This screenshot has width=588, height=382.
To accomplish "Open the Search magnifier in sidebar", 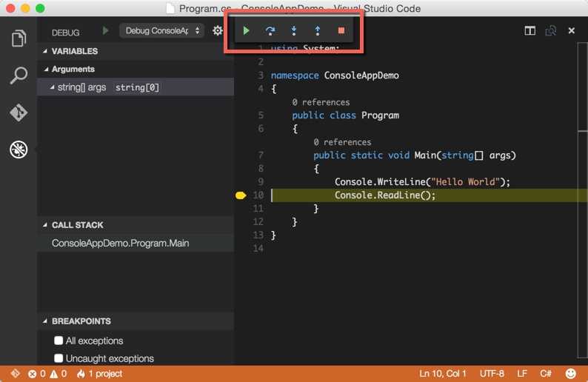I will [x=19, y=75].
